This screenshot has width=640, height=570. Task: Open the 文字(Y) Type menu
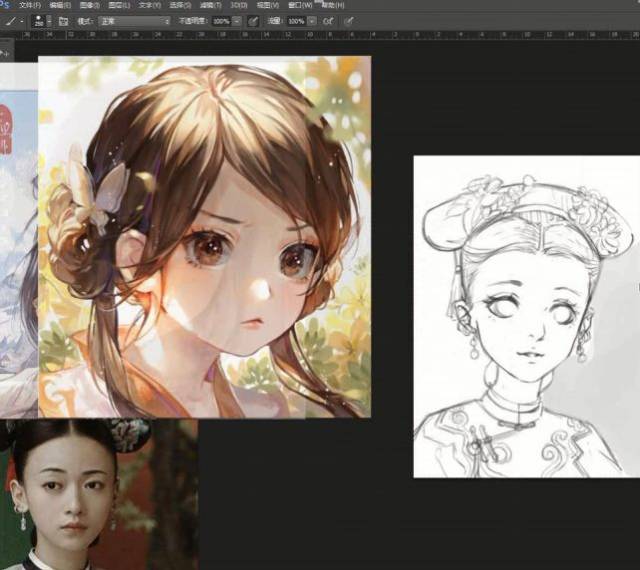click(x=149, y=5)
